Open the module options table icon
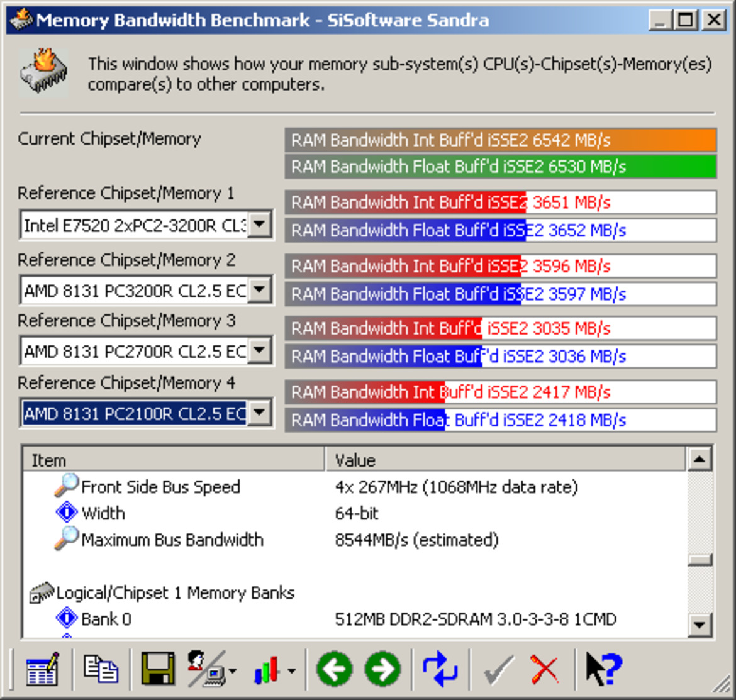Screen dimensions: 736x700 pos(43,669)
